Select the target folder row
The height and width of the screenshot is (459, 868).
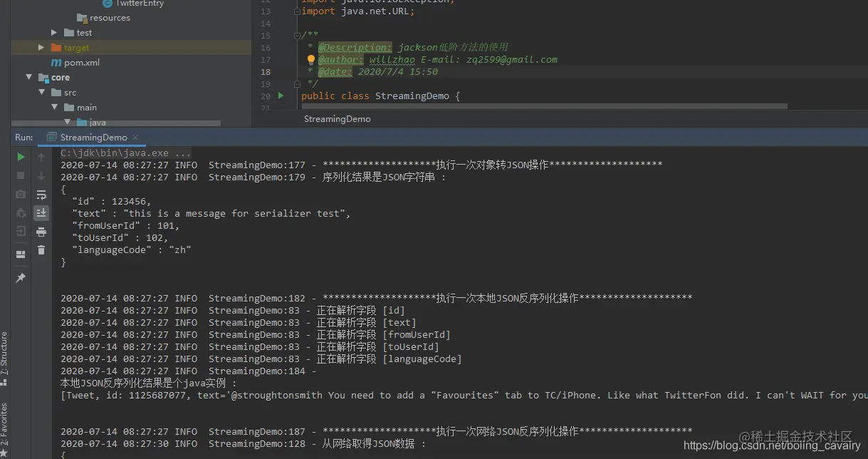tap(131, 48)
